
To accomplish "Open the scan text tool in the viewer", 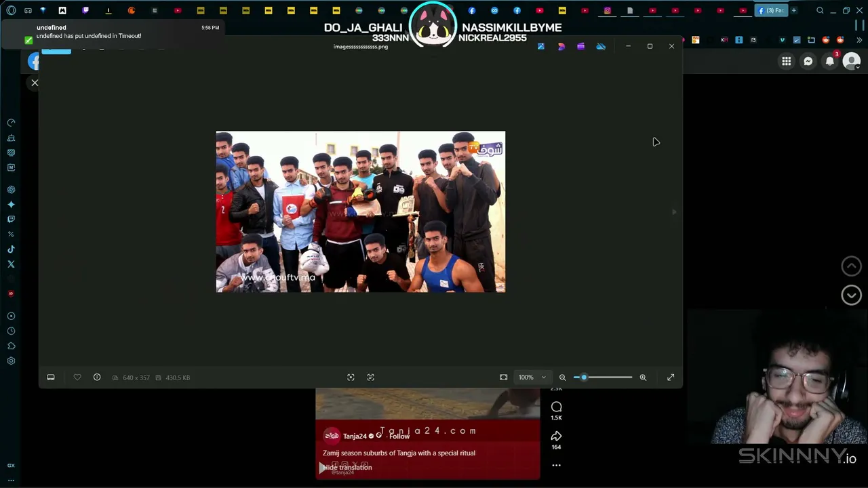I will 371,378.
